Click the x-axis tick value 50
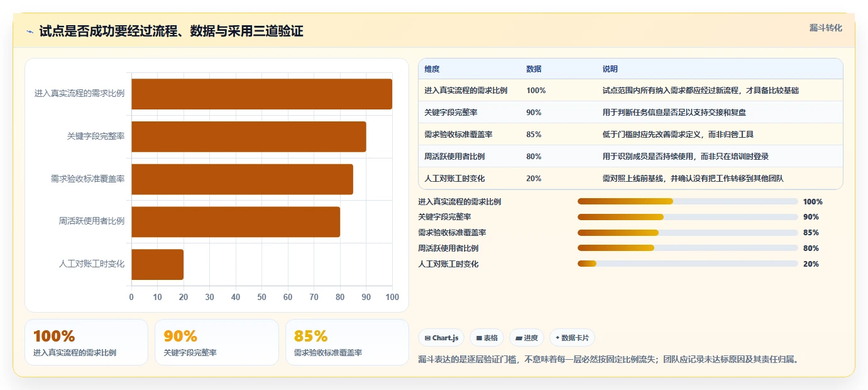The image size is (868, 390). tap(261, 297)
